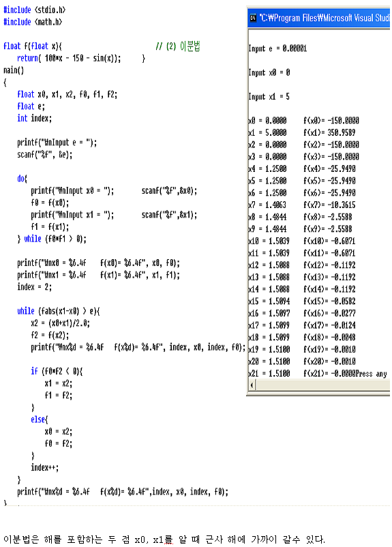
Task: Click the 'int index;' declaration
Action: click(35, 118)
